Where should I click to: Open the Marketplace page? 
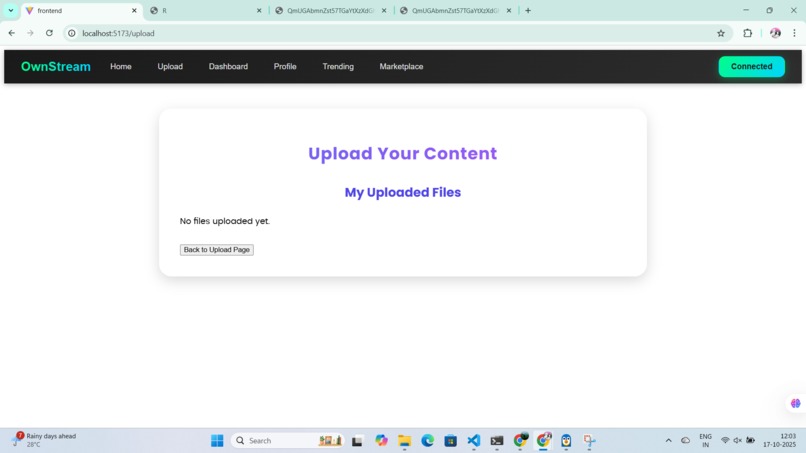click(x=401, y=66)
